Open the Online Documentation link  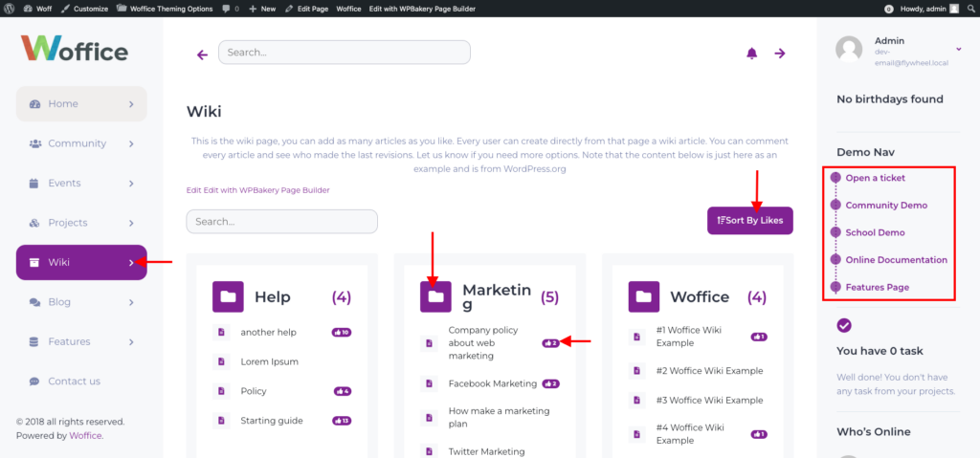(896, 260)
